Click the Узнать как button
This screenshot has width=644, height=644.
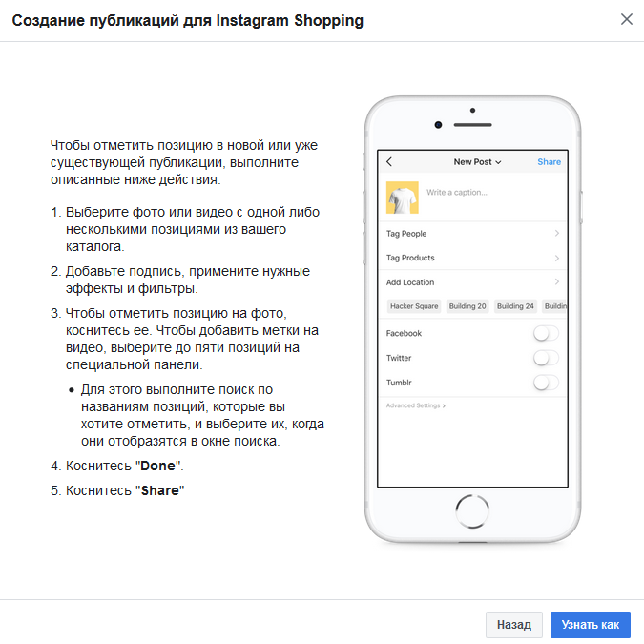coord(591,625)
